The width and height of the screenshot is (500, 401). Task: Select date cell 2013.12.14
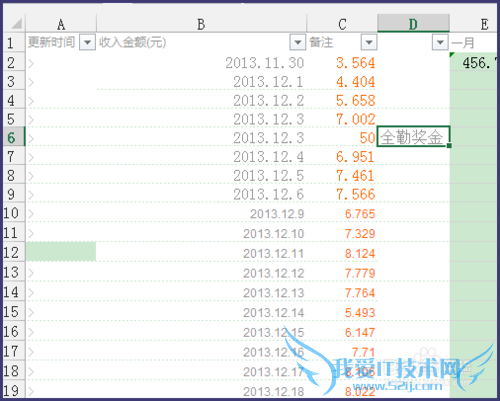pyautogui.click(x=201, y=312)
